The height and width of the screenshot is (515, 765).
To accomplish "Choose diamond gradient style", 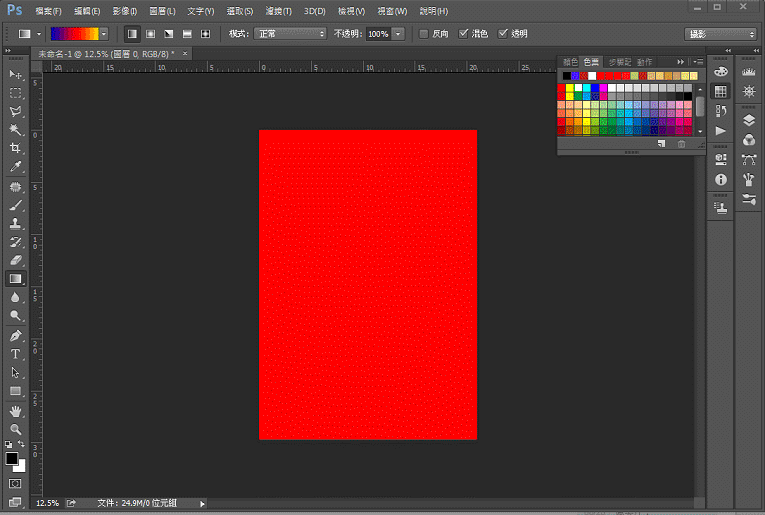I will point(205,34).
